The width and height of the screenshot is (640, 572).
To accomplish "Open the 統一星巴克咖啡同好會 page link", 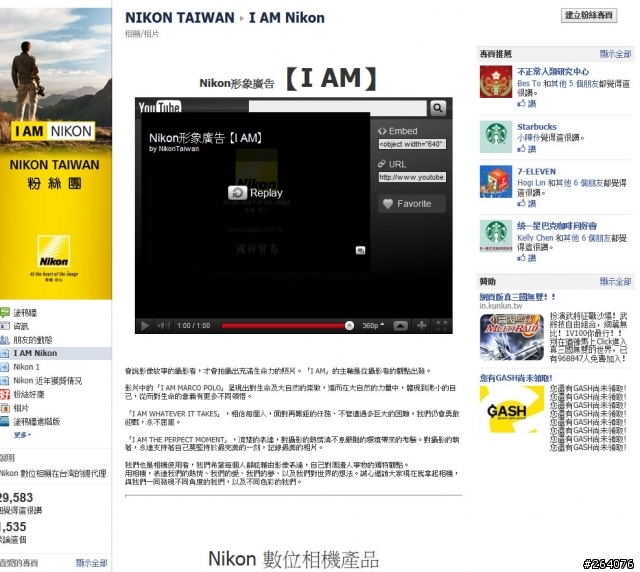I will coord(557,226).
